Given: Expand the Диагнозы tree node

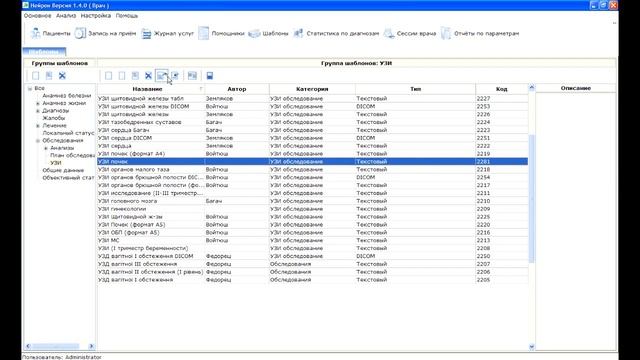Looking at the screenshot, I should click(38, 111).
